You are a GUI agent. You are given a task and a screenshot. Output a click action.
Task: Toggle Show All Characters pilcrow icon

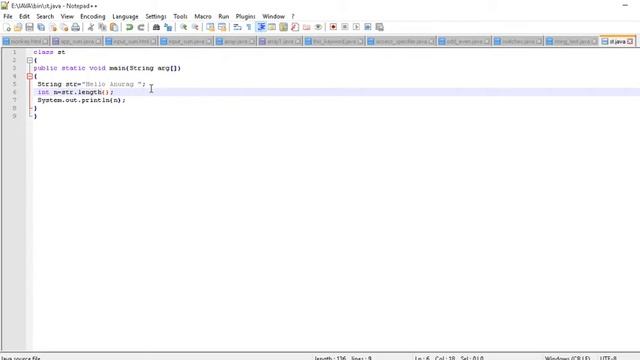click(x=249, y=27)
